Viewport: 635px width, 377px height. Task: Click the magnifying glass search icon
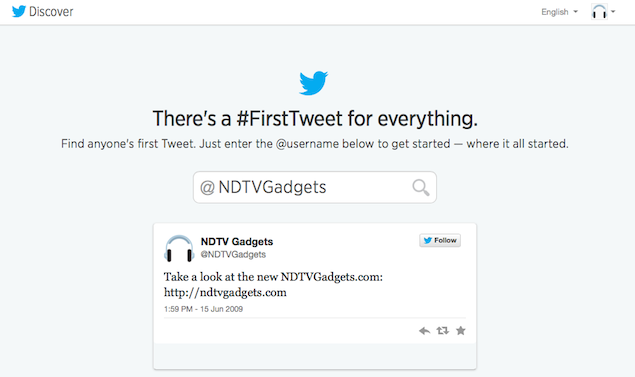point(421,187)
